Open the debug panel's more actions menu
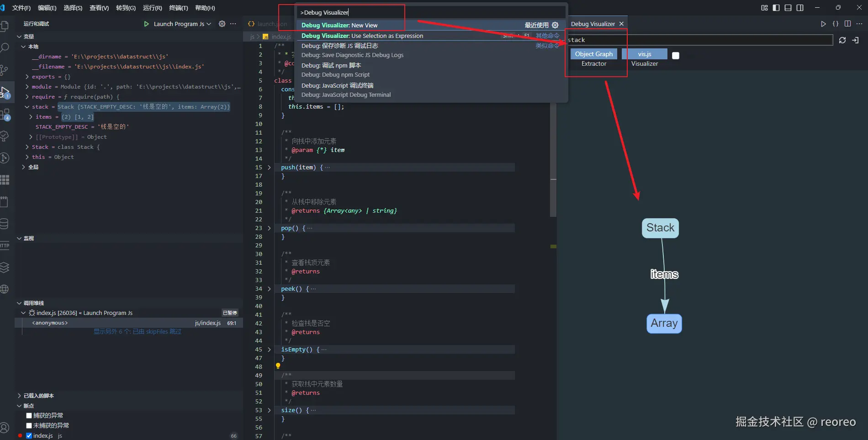868x440 pixels. point(233,24)
